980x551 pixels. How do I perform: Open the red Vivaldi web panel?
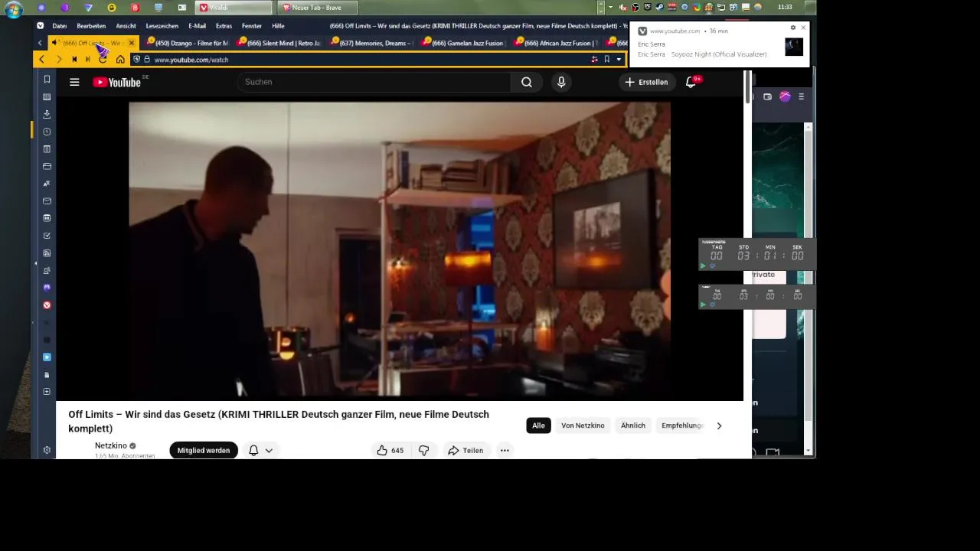pyautogui.click(x=47, y=305)
